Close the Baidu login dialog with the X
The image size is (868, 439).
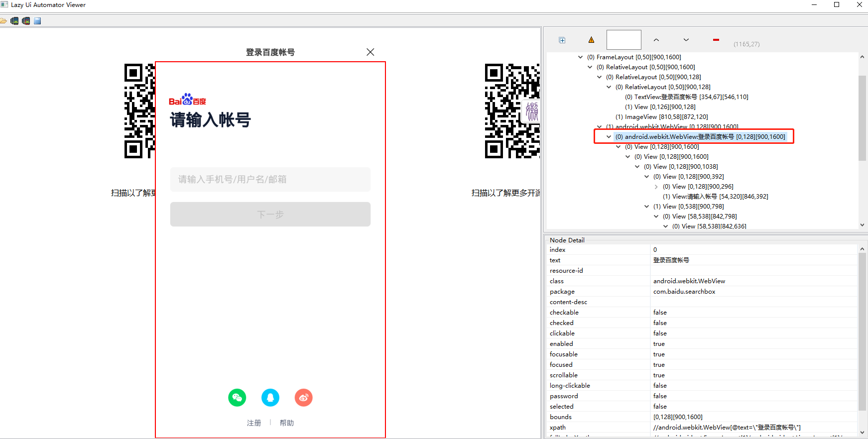[371, 52]
